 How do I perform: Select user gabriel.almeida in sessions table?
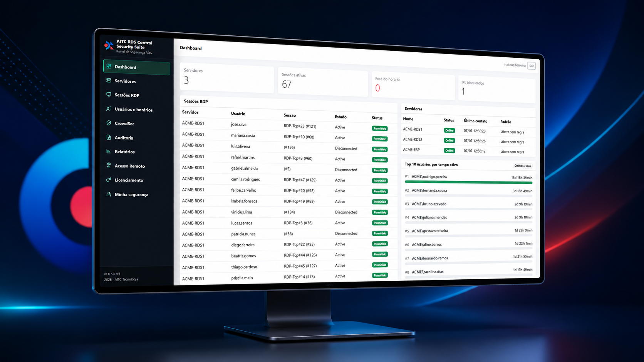click(244, 168)
